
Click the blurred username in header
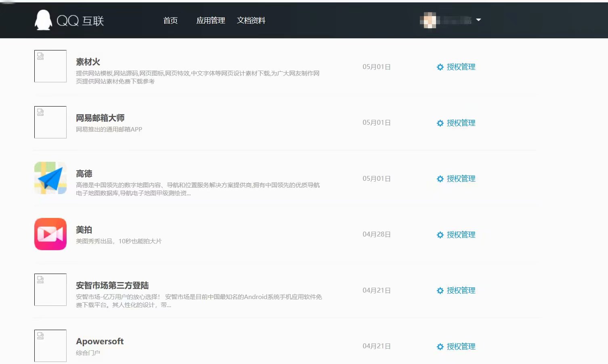coord(456,20)
